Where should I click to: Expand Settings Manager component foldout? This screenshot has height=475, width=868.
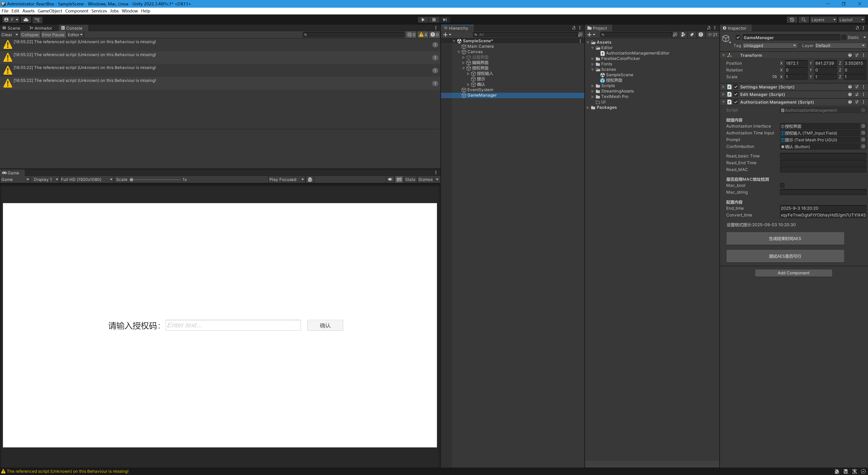point(723,87)
